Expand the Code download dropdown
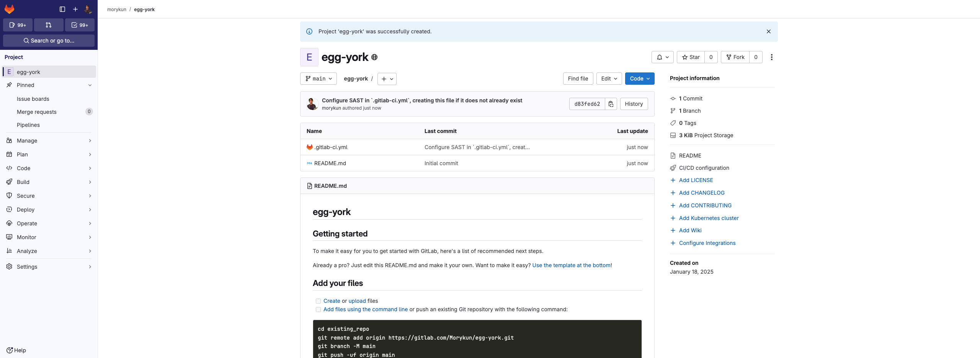 click(639, 79)
